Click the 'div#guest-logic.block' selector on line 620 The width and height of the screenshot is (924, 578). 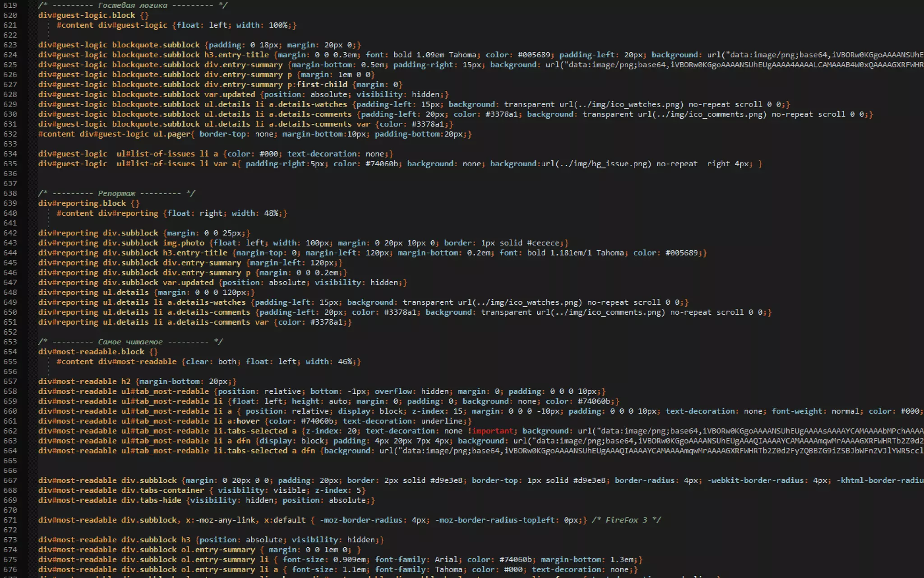point(87,15)
